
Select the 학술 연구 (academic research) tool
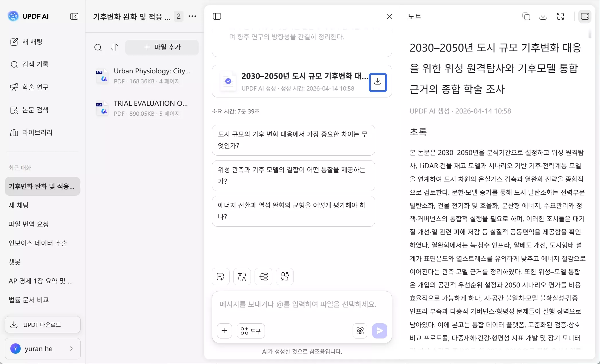click(35, 87)
